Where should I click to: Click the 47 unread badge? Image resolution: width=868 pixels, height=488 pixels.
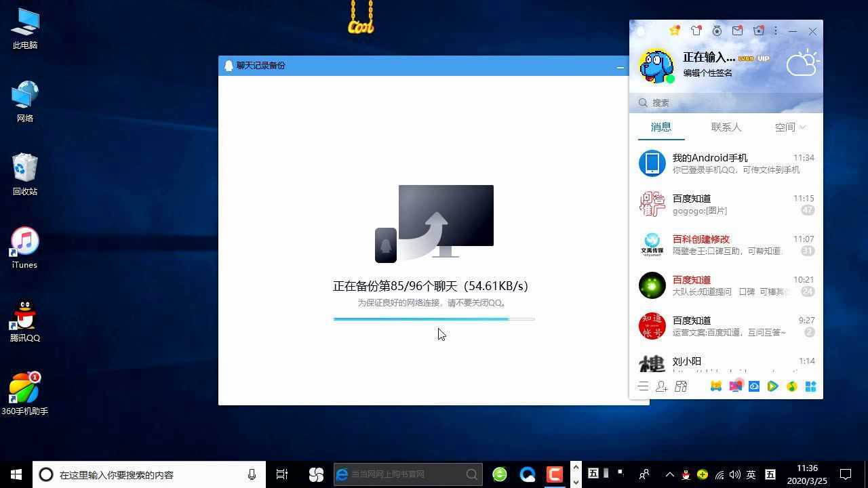click(808, 210)
